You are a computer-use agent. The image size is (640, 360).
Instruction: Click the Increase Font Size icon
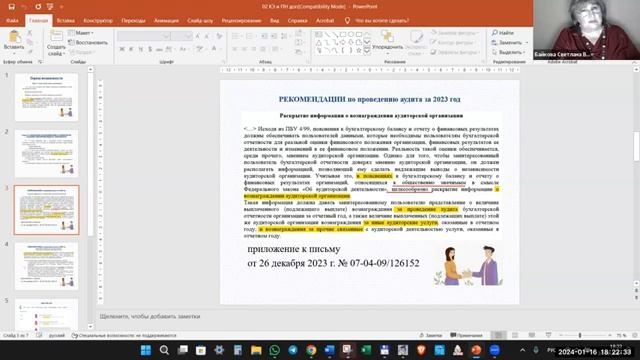[x=198, y=36]
